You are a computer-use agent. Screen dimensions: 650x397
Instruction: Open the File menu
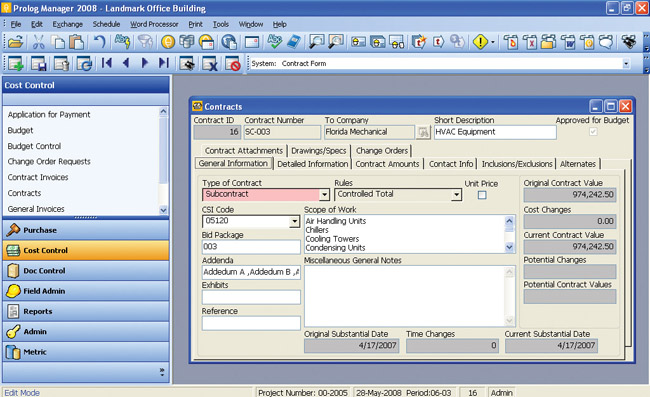16,24
